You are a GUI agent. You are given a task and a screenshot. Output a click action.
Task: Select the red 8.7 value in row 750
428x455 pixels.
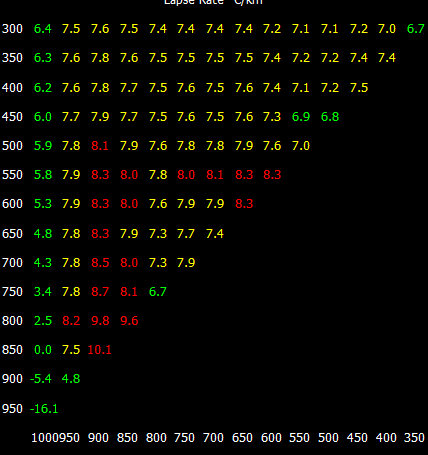100,292
